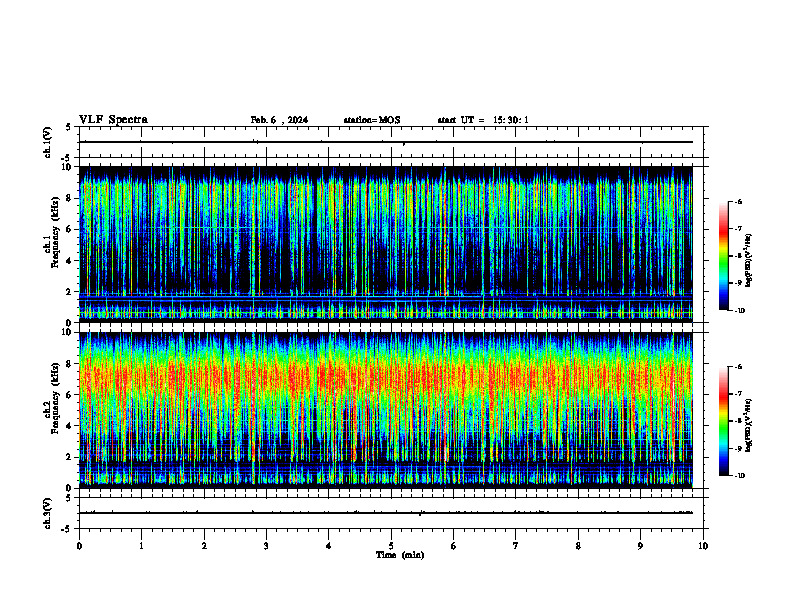Select the "start UT = 15:30: 1" text
This screenshot has width=792, height=612.
coord(483,120)
